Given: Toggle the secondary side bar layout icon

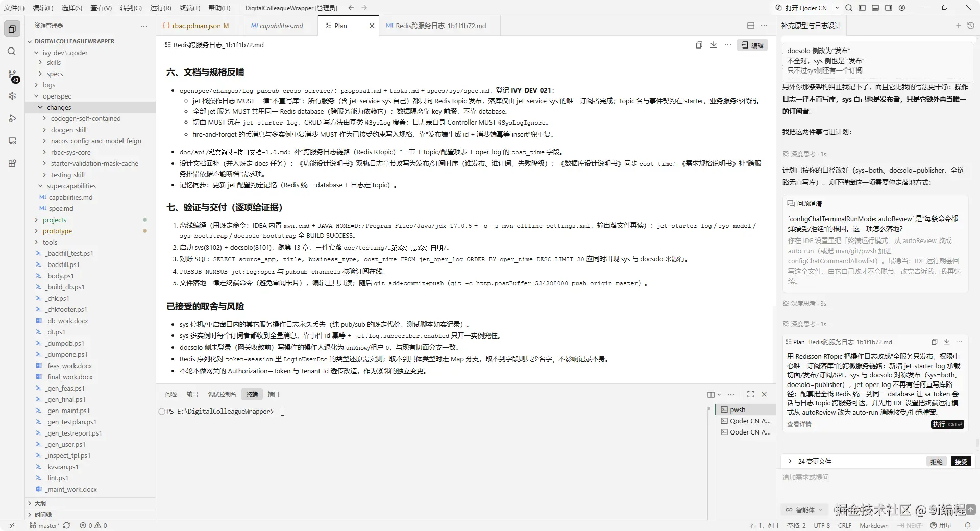Looking at the screenshot, I should point(889,8).
